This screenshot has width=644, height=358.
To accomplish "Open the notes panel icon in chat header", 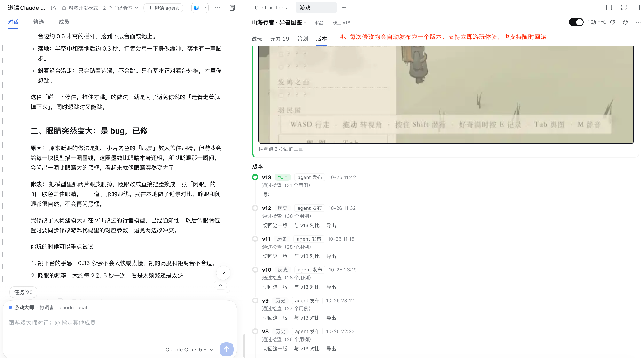I will click(232, 8).
